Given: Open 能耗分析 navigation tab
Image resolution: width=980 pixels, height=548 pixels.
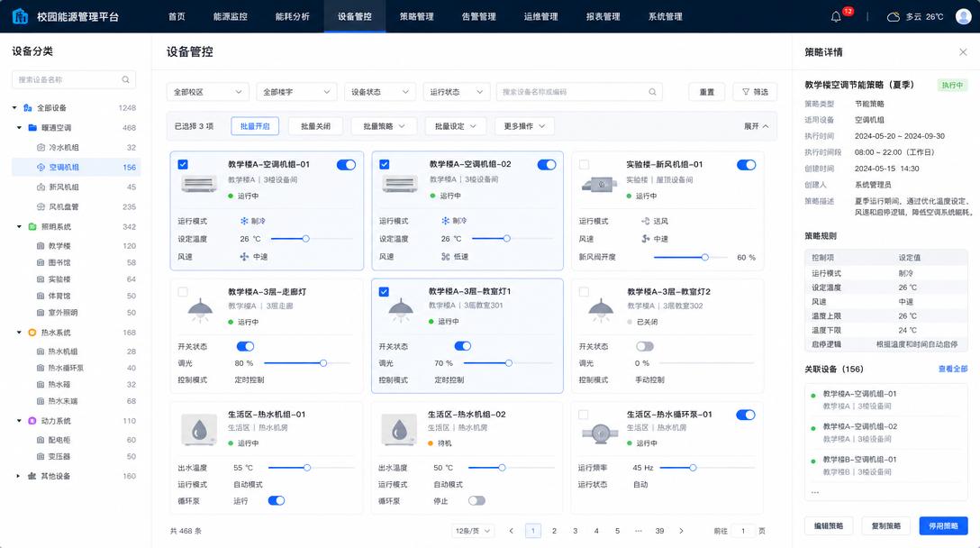Looking at the screenshot, I should coord(293,17).
